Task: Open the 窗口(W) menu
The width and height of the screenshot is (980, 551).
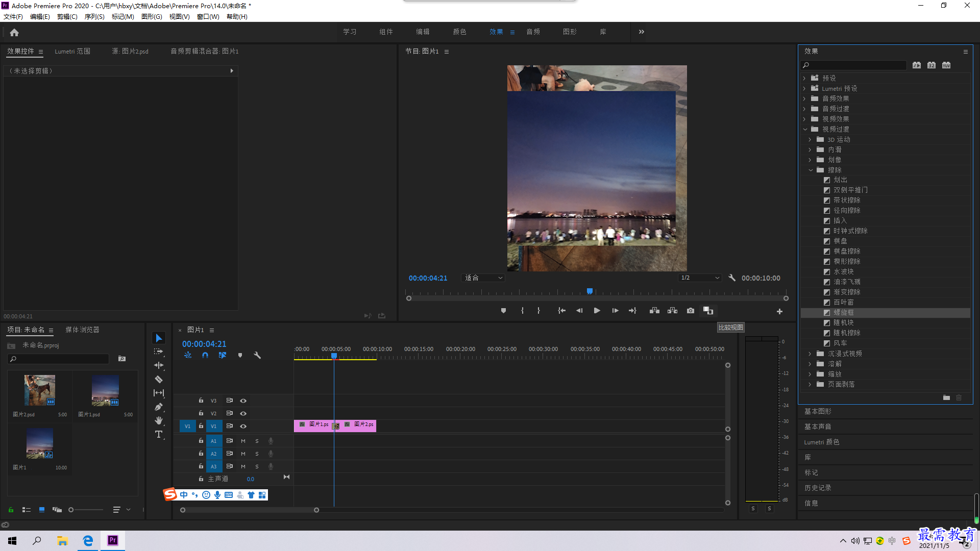Action: tap(208, 17)
